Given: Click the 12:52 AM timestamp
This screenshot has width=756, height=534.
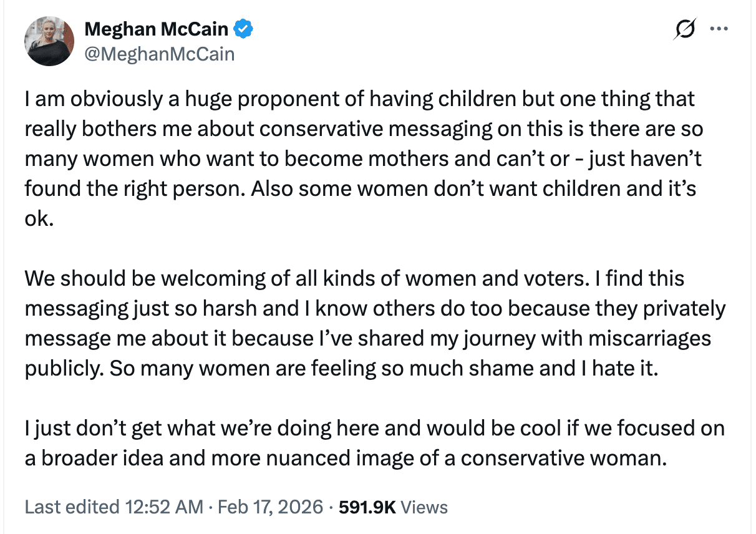Looking at the screenshot, I should (x=163, y=507).
